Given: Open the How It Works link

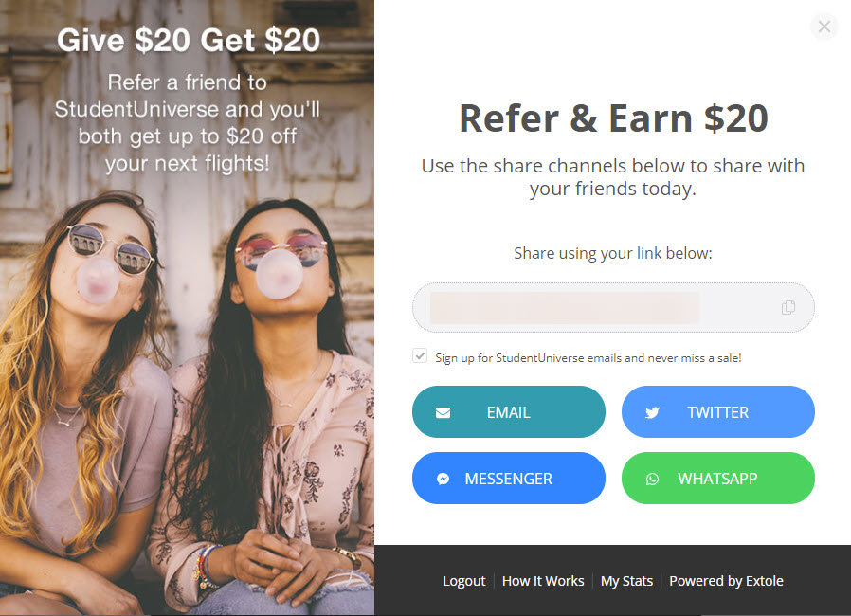Looking at the screenshot, I should click(x=543, y=581).
